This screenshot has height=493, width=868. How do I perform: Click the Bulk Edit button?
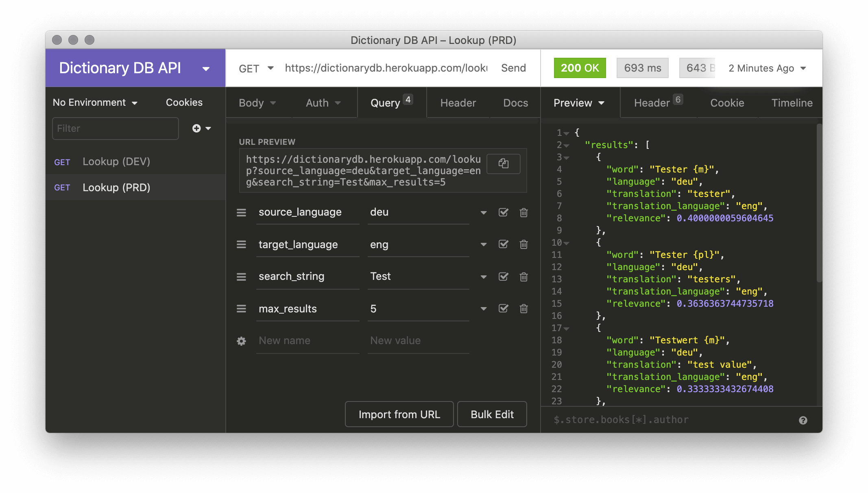click(x=492, y=414)
